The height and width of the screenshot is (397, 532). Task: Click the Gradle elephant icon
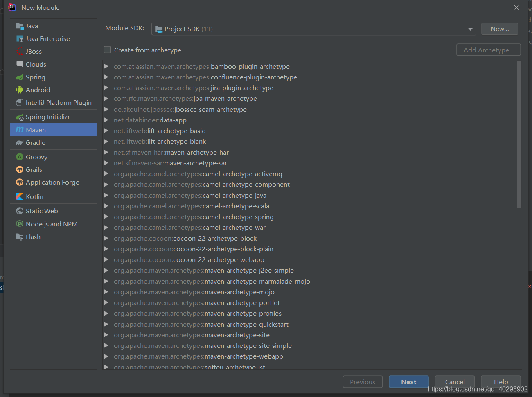[x=19, y=143]
